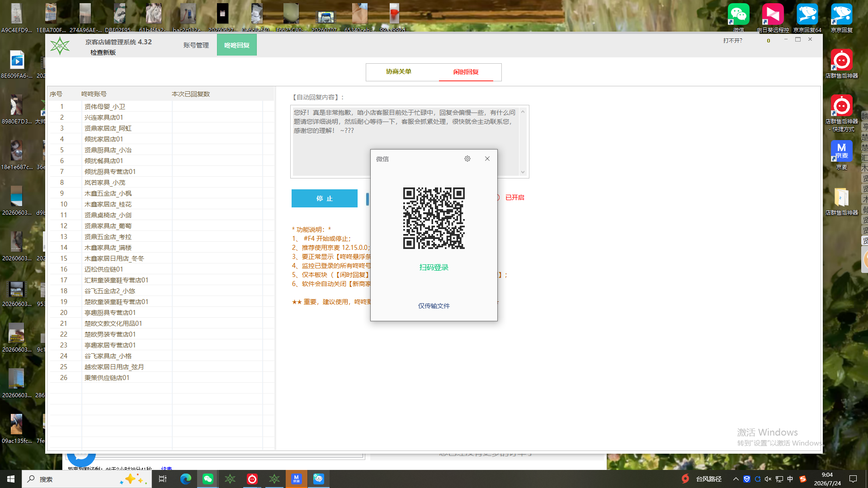Open the 协商关单 tab

[x=399, y=72]
